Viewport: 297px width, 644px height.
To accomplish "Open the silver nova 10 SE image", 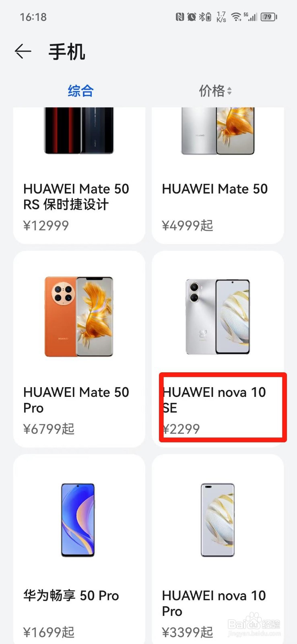I will [218, 317].
